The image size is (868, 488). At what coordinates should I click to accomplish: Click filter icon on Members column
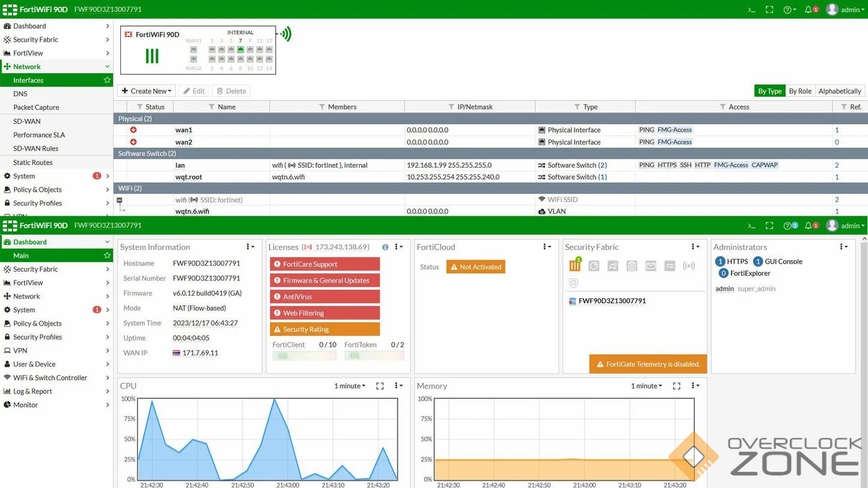click(x=322, y=107)
